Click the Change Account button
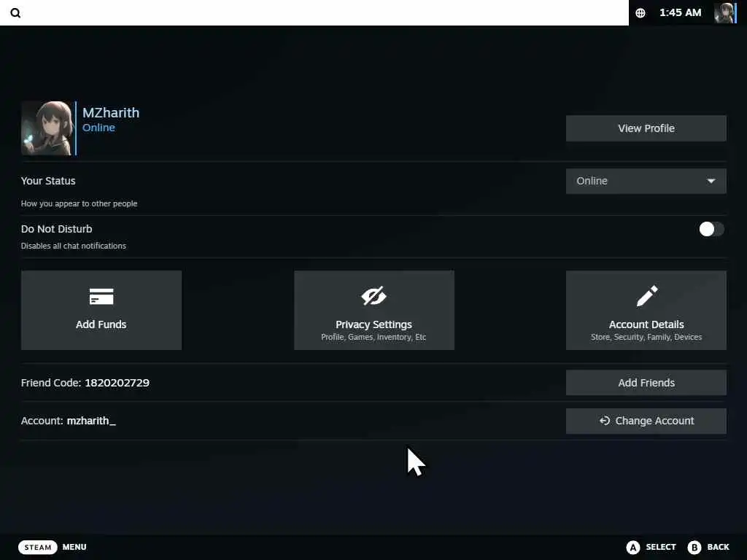 tap(646, 421)
